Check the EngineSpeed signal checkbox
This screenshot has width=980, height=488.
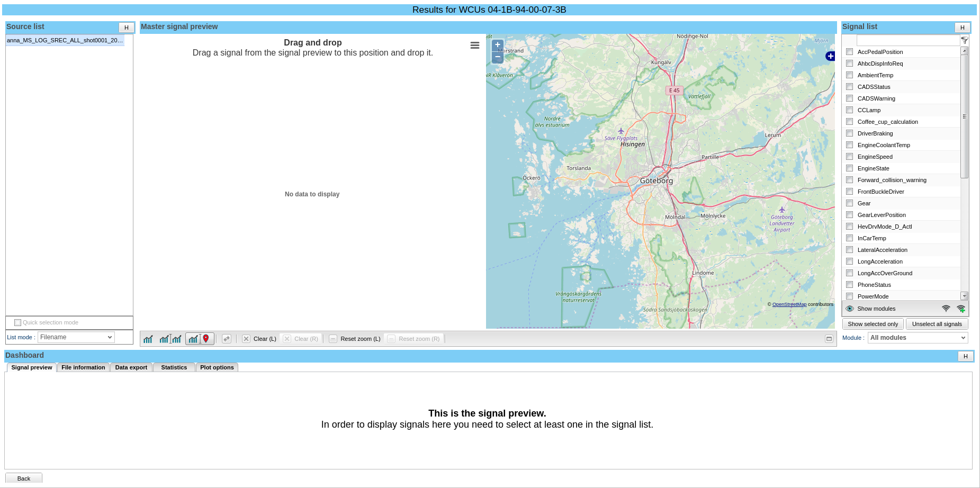click(849, 157)
